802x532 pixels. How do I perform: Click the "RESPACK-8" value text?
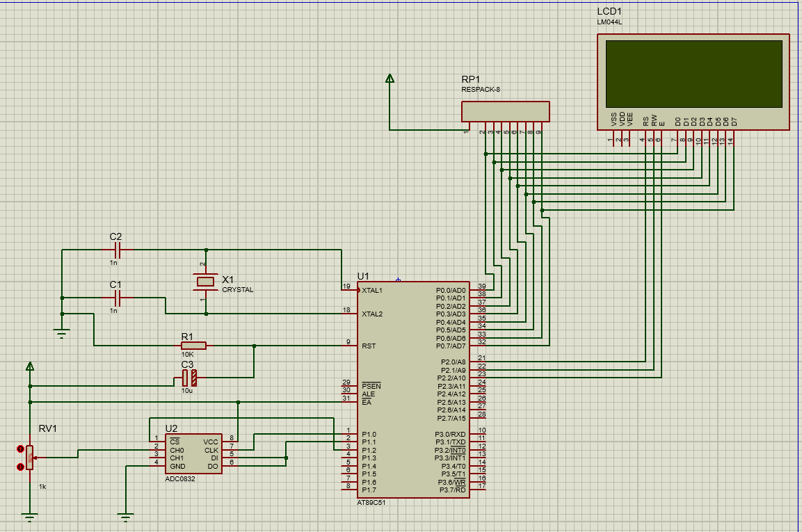click(x=481, y=90)
